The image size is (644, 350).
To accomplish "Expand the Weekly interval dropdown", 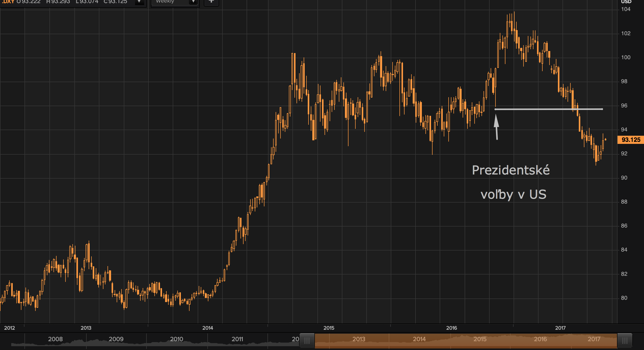I will pyautogui.click(x=193, y=2).
